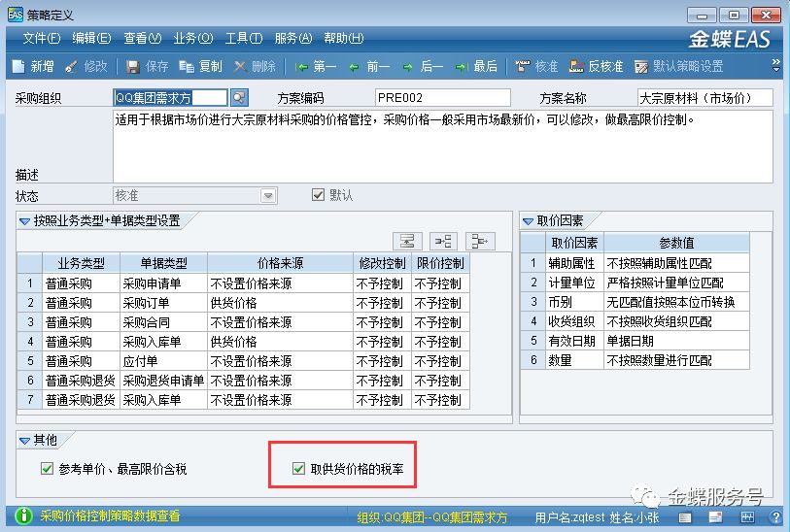Click the 修改控制 column header

[383, 263]
